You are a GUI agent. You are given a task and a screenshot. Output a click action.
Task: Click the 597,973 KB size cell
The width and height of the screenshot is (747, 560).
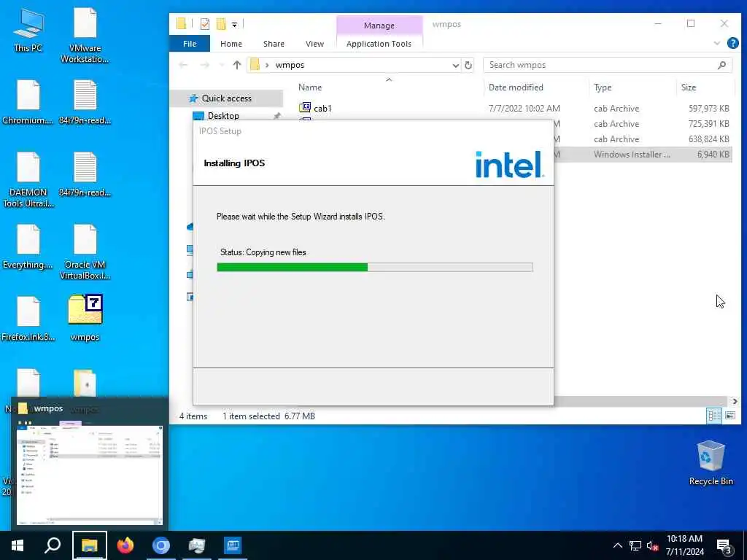(708, 108)
